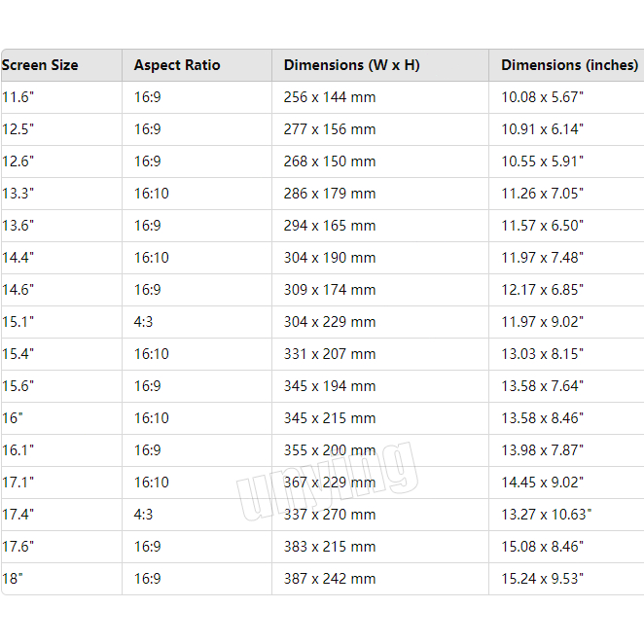This screenshot has height=644, width=644.
Task: Select the 14.45 x 9.02" cell
Action: coord(542,483)
